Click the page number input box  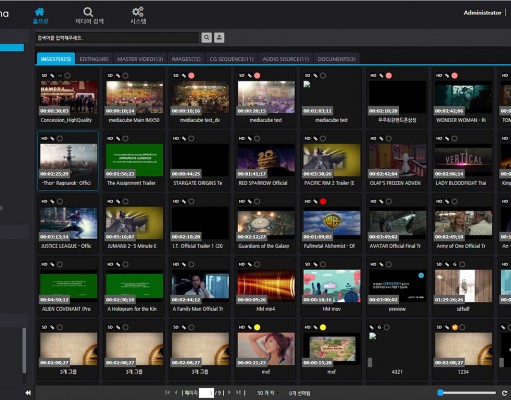[x=206, y=393]
